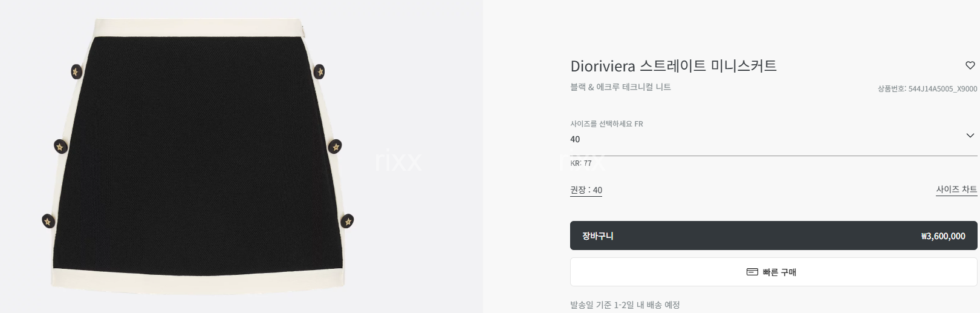Open the FR size 40 dropdown field
980x313 pixels.
pyautogui.click(x=773, y=140)
